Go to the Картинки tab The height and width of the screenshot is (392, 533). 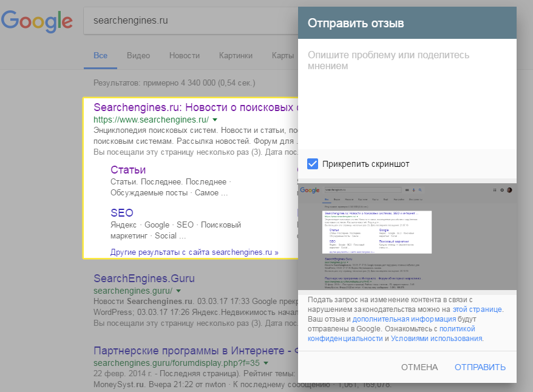coord(236,56)
